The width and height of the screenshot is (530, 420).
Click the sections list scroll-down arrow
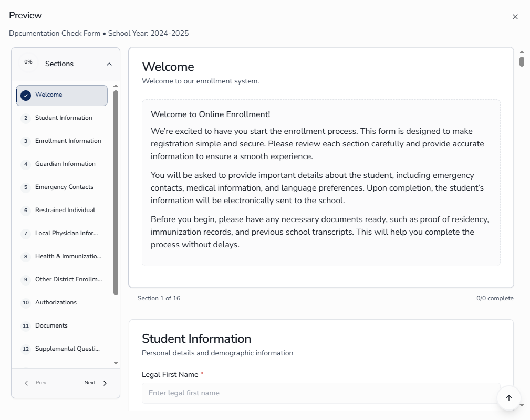[x=116, y=363]
